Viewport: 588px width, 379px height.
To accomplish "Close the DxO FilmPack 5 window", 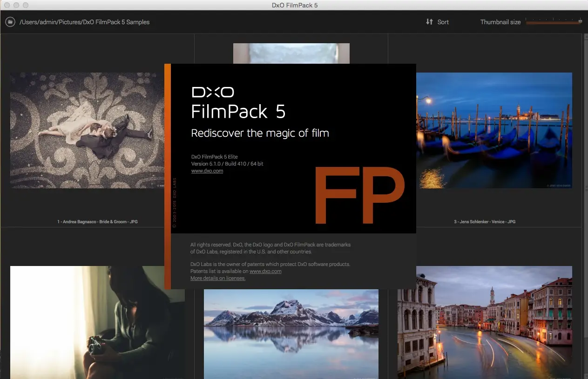I will 7,5.
